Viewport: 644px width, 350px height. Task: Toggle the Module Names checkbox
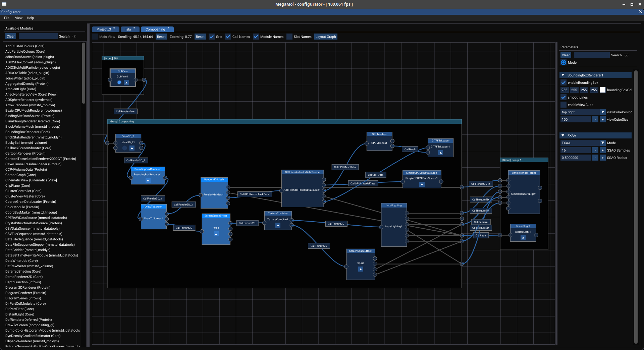(256, 37)
